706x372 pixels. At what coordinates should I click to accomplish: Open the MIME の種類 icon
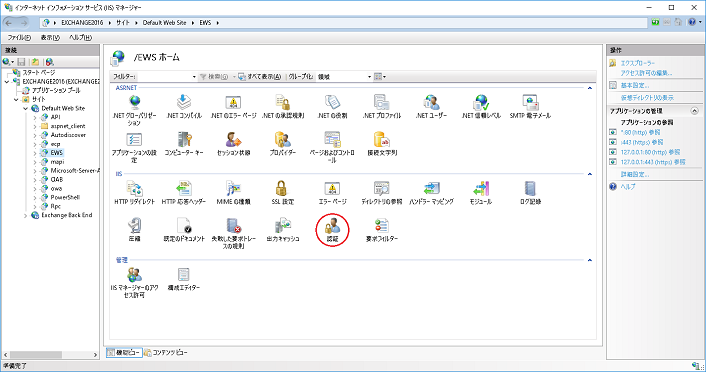pos(233,192)
